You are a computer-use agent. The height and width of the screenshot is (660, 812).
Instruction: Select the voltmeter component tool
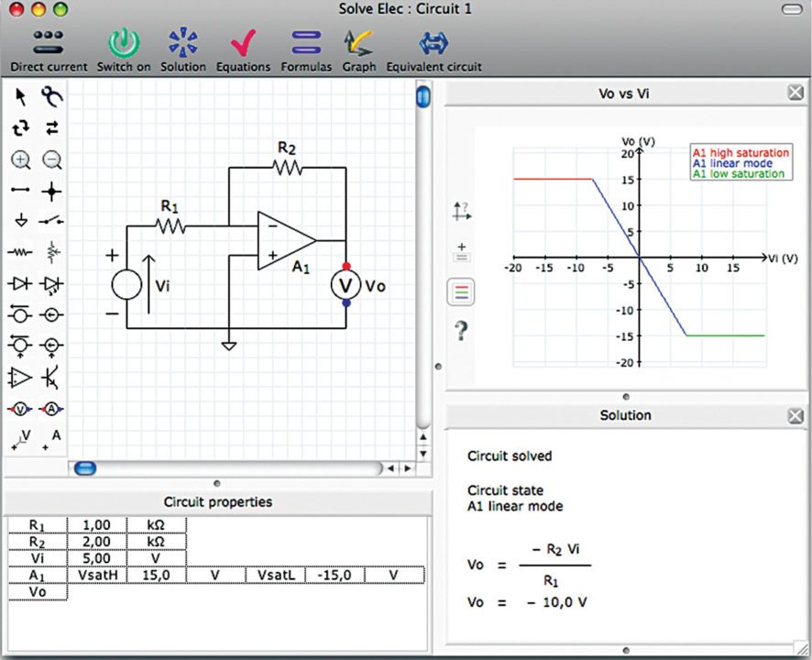click(20, 409)
